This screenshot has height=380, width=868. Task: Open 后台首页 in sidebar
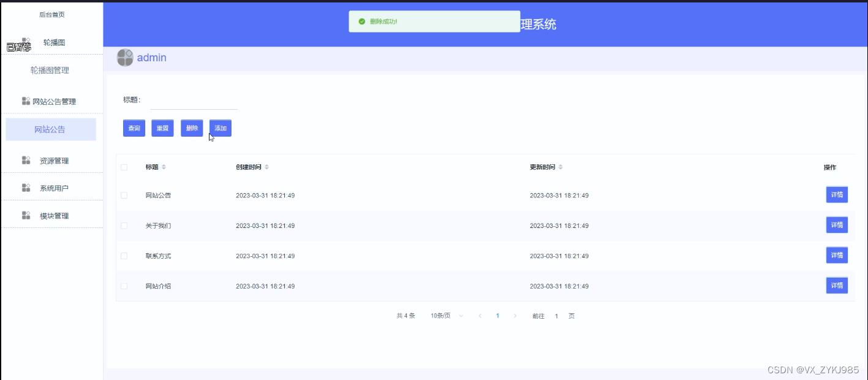click(51, 15)
